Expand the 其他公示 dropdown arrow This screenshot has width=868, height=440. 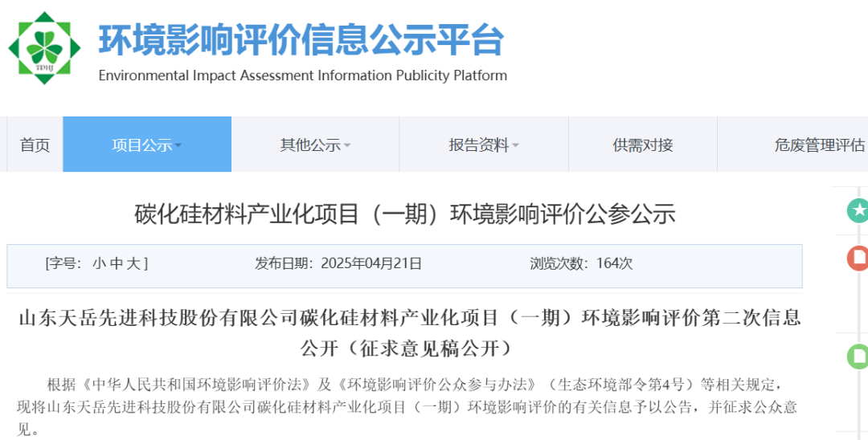coord(347,146)
